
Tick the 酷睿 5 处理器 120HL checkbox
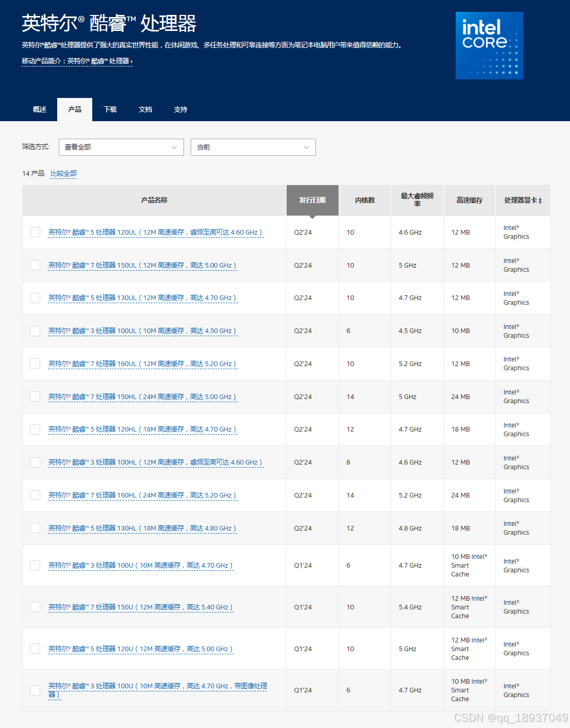point(35,429)
